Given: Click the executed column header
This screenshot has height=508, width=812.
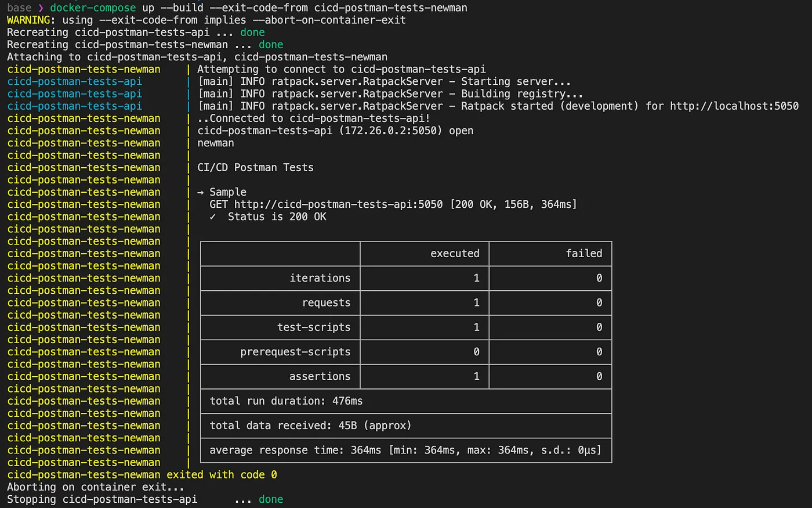Looking at the screenshot, I should pyautogui.click(x=455, y=254).
